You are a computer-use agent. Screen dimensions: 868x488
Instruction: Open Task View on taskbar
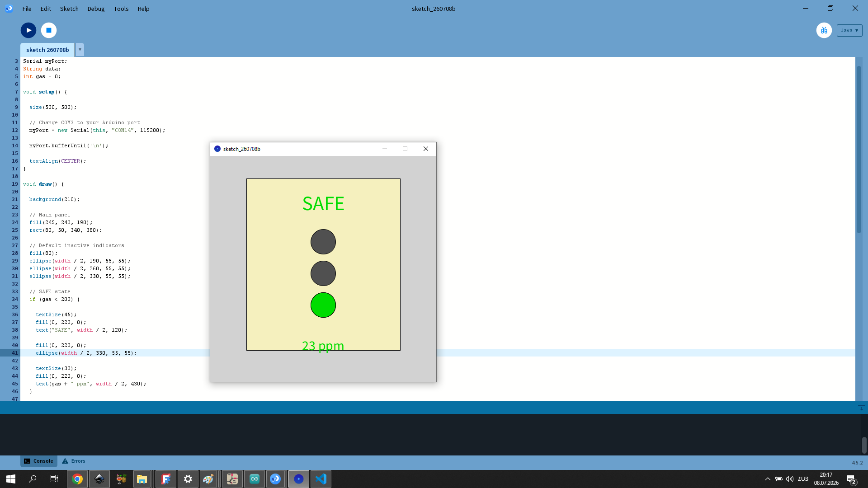(54, 479)
